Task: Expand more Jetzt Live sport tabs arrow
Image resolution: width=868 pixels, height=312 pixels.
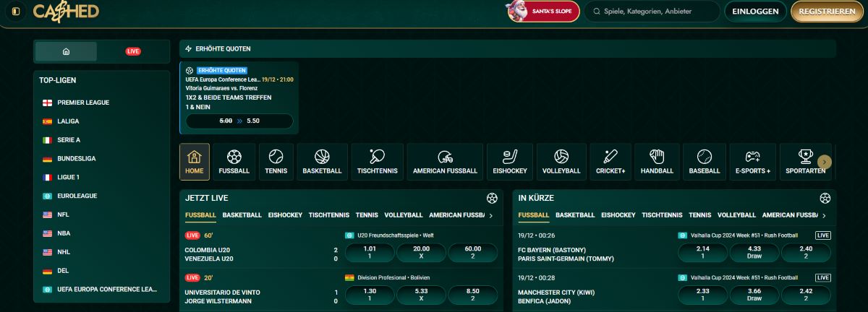Action: tap(491, 215)
